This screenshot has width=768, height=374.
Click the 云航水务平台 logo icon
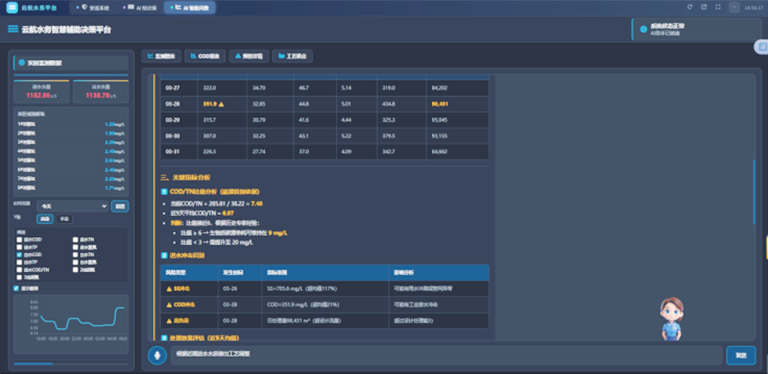click(x=12, y=7)
